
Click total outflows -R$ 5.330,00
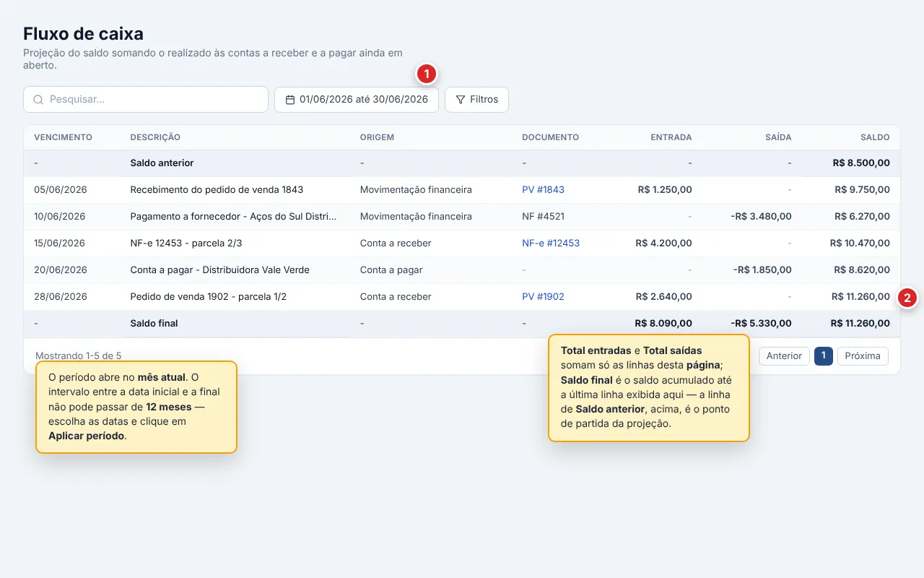(762, 324)
